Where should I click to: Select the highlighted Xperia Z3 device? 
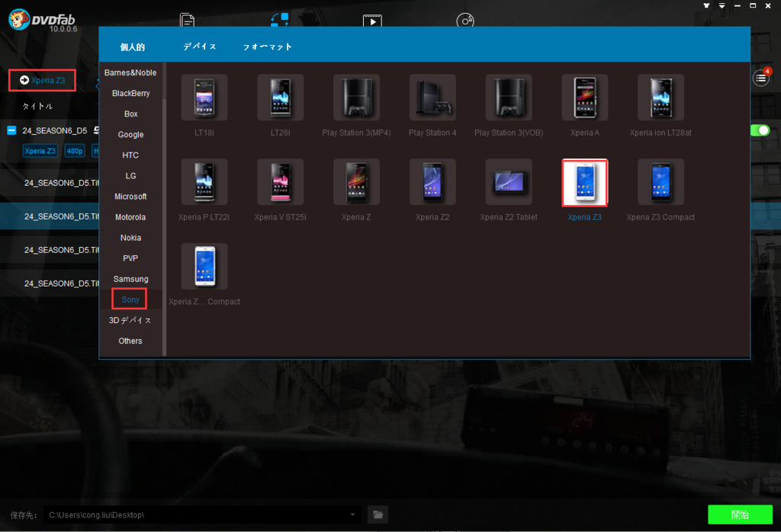click(585, 182)
